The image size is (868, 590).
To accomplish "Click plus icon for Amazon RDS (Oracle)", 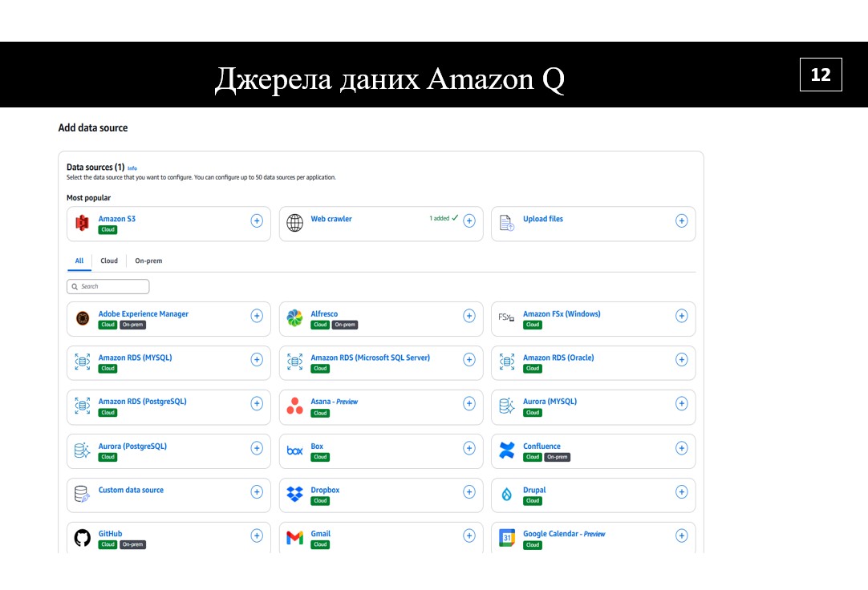I will [x=681, y=359].
